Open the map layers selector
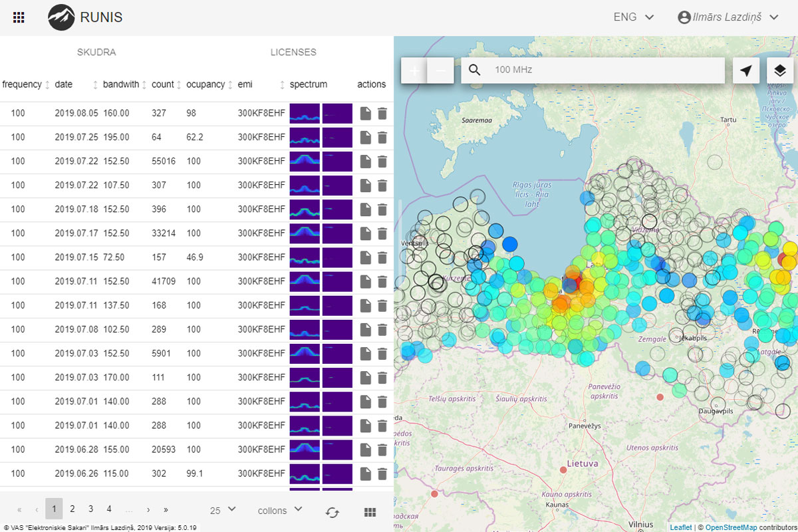 tap(780, 70)
